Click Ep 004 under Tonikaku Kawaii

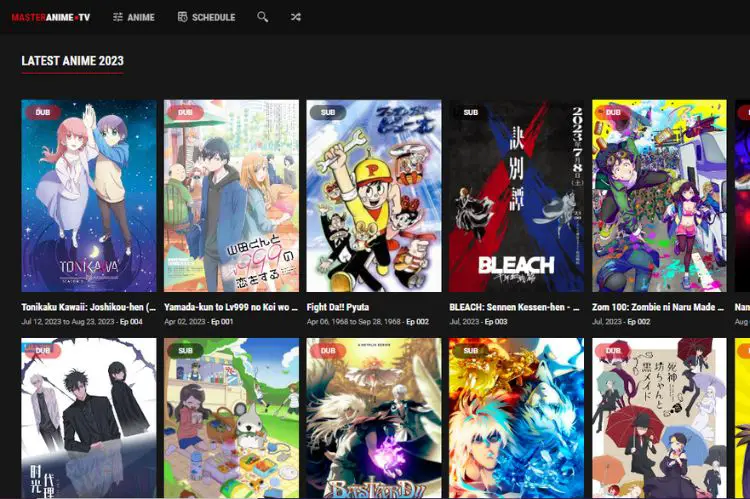point(131,322)
